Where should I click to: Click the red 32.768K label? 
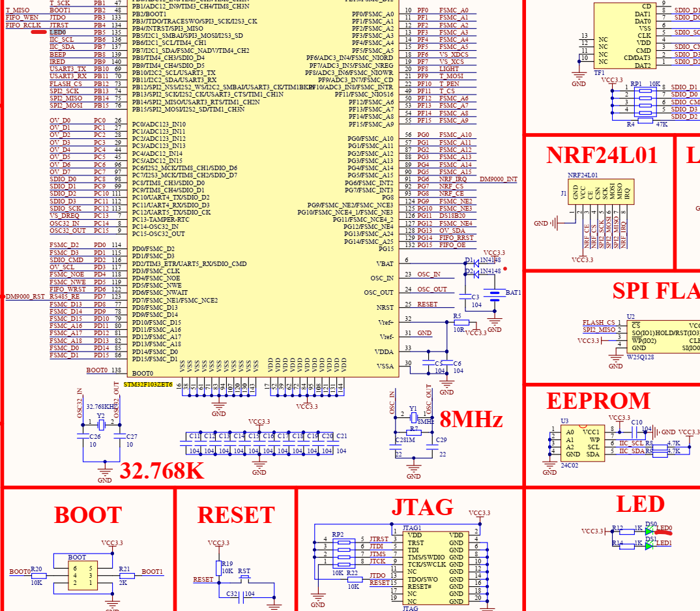click(162, 470)
